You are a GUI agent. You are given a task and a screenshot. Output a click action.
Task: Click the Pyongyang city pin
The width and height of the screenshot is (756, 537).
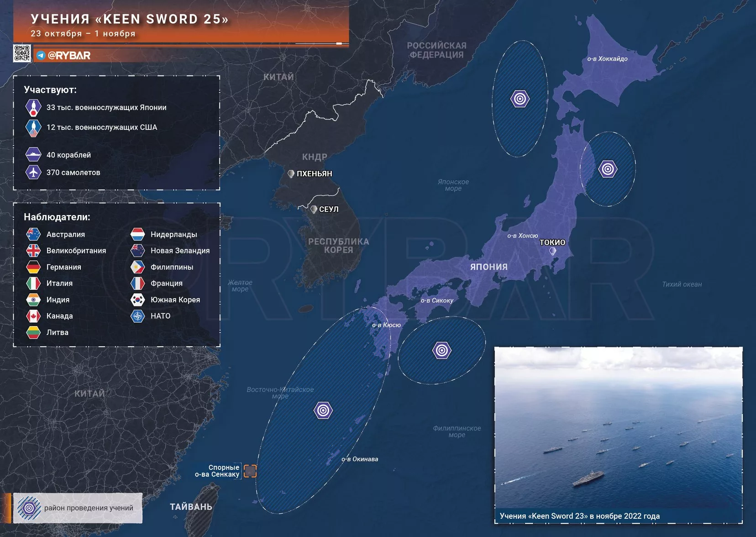[291, 174]
